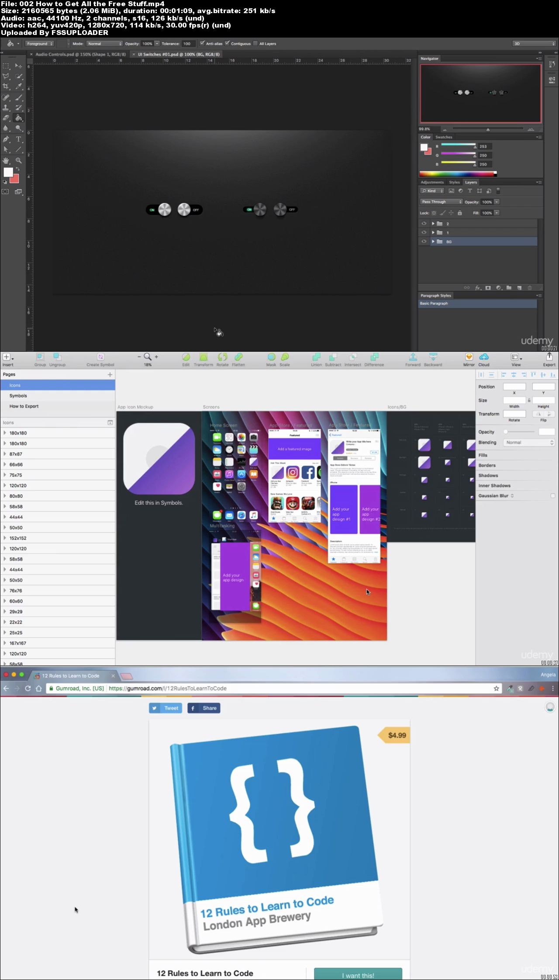Open the Symbols page in Sketch
Viewport: 559px width, 980px height.
(x=58, y=396)
